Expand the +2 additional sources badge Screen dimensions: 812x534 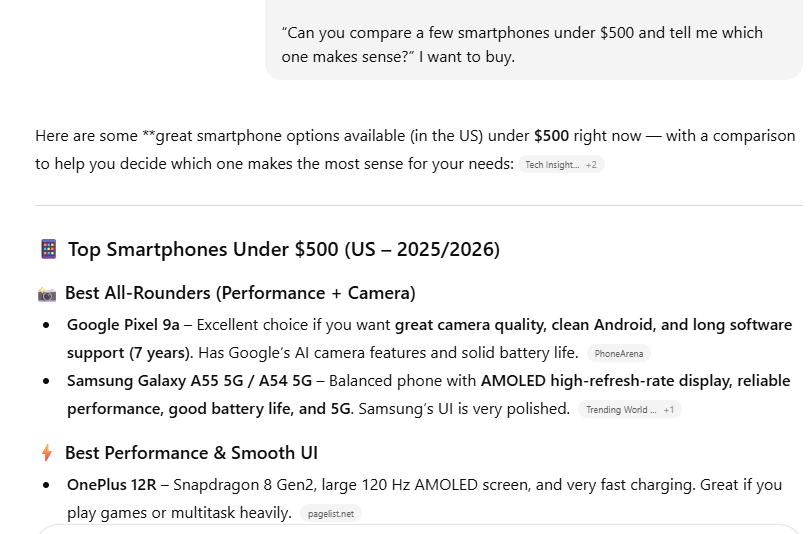click(591, 165)
